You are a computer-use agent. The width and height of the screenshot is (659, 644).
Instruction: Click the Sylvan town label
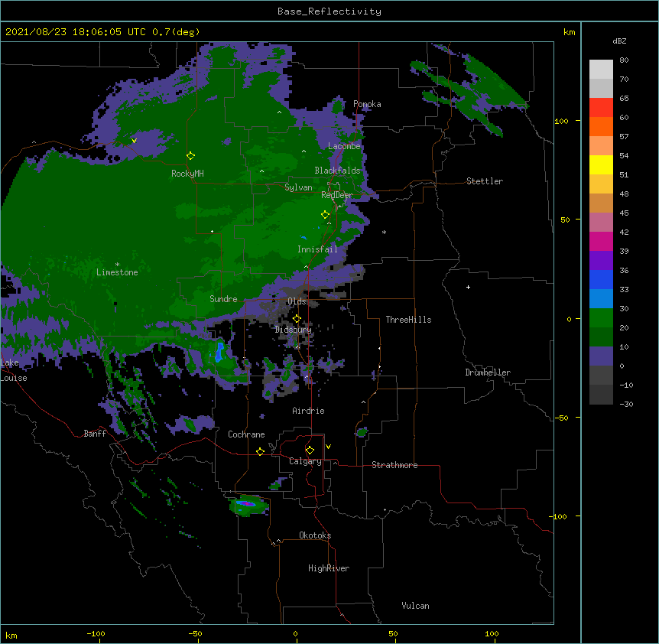pyautogui.click(x=298, y=187)
